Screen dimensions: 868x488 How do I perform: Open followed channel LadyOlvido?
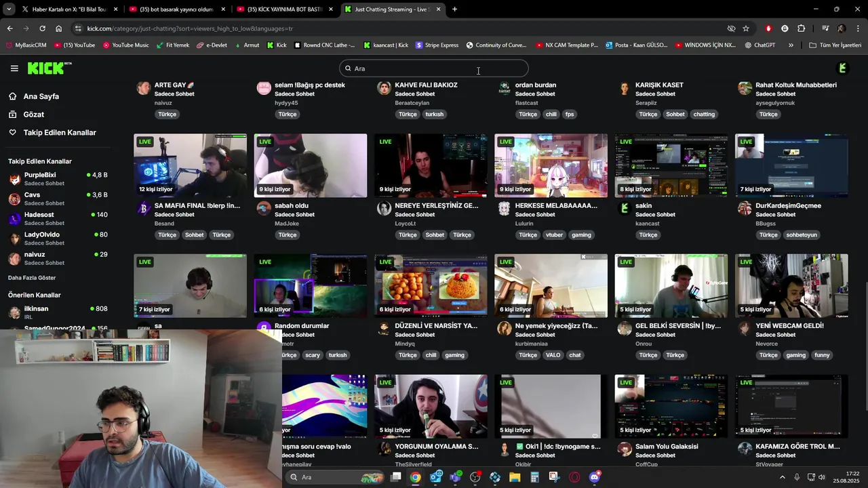click(x=58, y=238)
